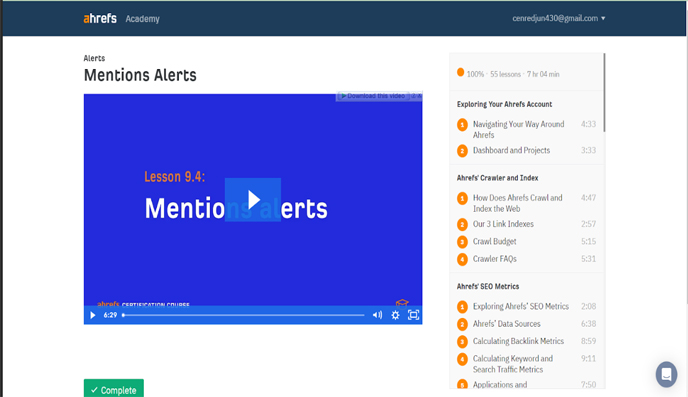Click the orange 100% progress circle icon

[x=460, y=72]
